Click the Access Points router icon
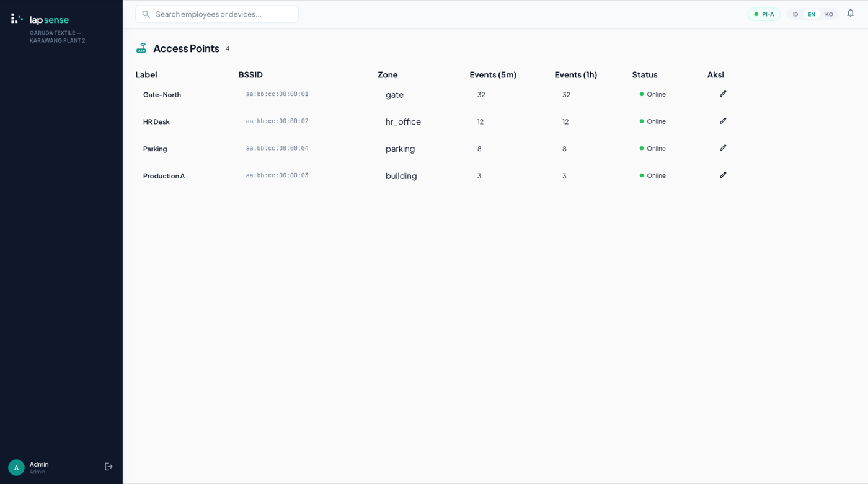 point(141,48)
